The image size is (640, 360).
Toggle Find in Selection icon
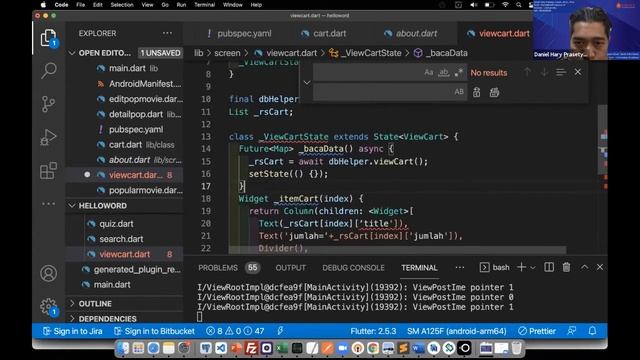561,72
